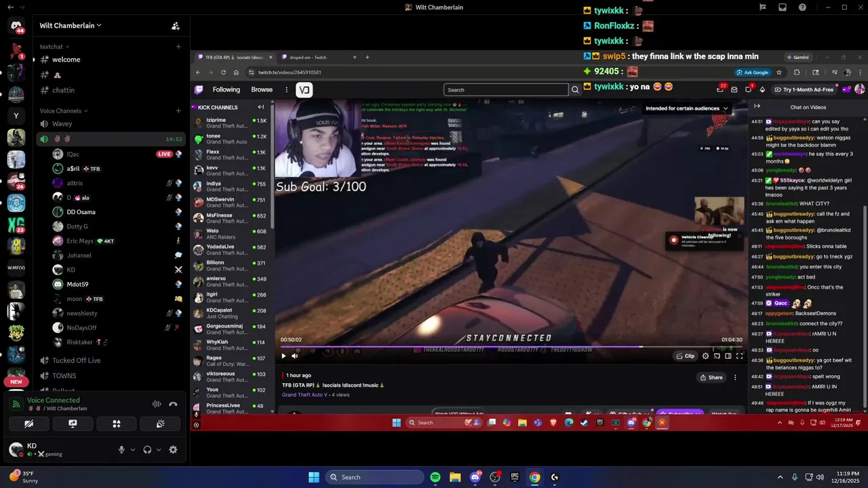Image resolution: width=868 pixels, height=488 pixels.
Task: Open Discord inbox icon in title bar
Action: point(783,7)
